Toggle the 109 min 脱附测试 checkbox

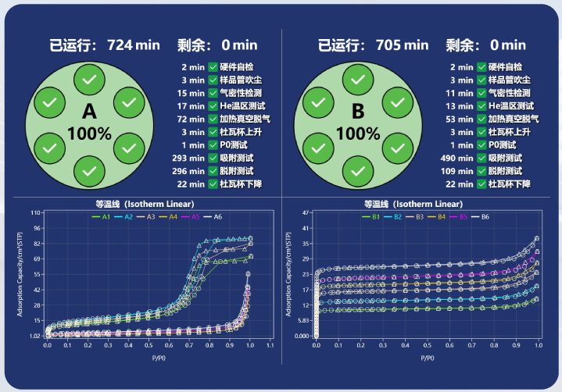(481, 171)
